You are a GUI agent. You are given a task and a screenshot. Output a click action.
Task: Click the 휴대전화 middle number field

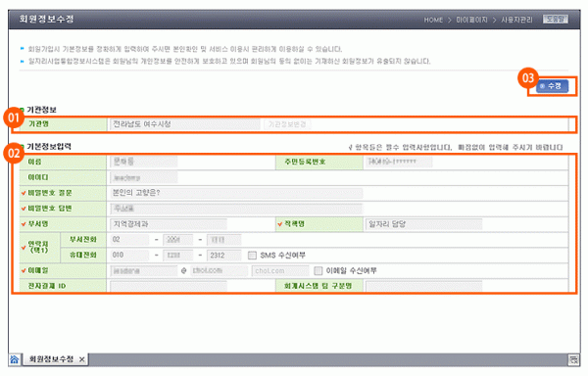[x=178, y=255]
